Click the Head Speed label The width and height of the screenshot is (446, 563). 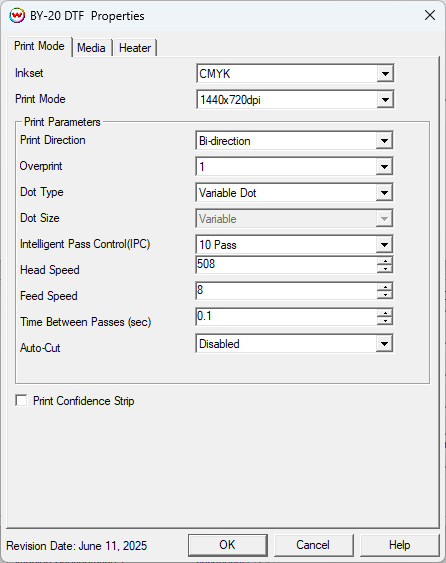coord(50,270)
